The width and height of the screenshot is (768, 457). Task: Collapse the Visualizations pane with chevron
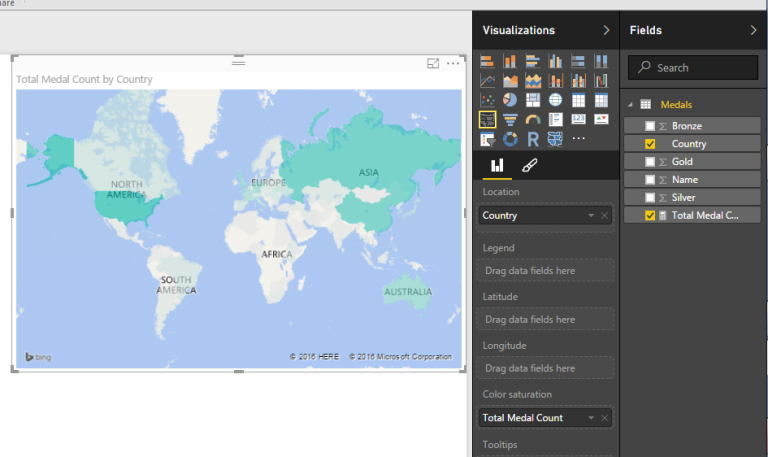[x=606, y=30]
